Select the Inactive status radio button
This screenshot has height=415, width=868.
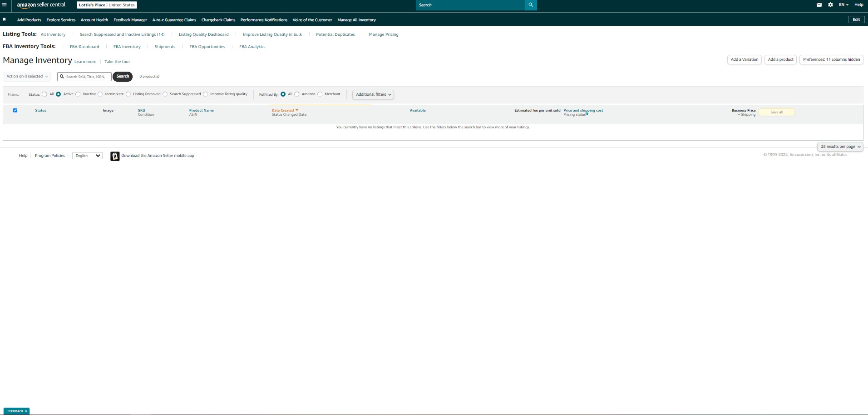point(78,94)
